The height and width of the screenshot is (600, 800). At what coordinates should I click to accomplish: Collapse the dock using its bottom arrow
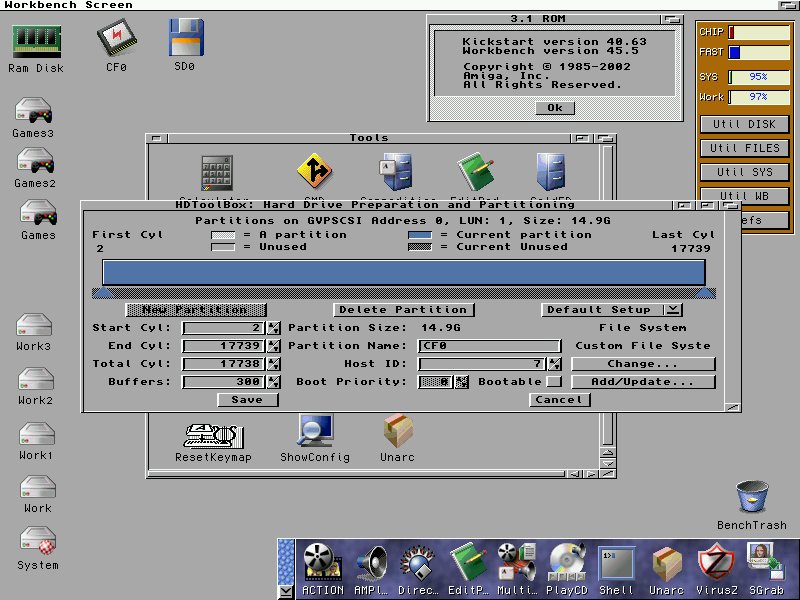286,592
